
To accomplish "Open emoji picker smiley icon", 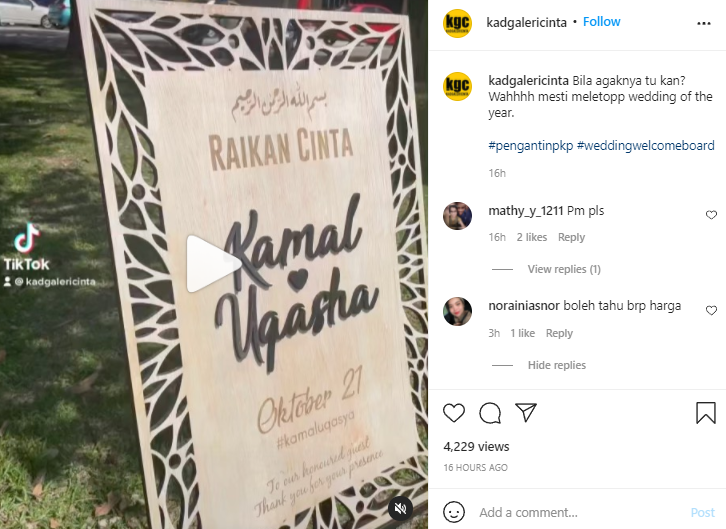I will click(x=454, y=512).
